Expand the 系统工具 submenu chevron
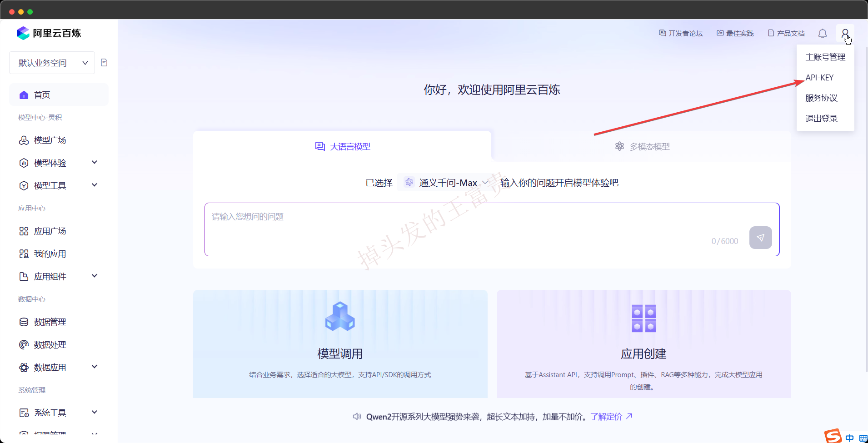This screenshot has width=868, height=443. (x=95, y=412)
